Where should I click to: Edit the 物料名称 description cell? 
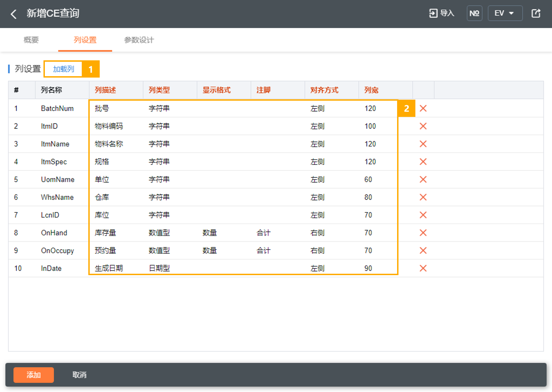116,144
